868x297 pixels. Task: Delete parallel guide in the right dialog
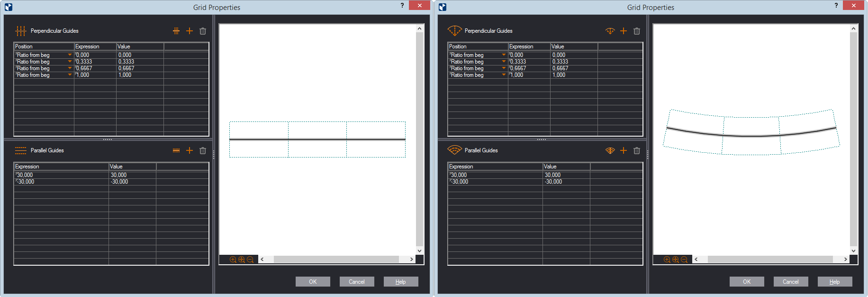pos(637,150)
